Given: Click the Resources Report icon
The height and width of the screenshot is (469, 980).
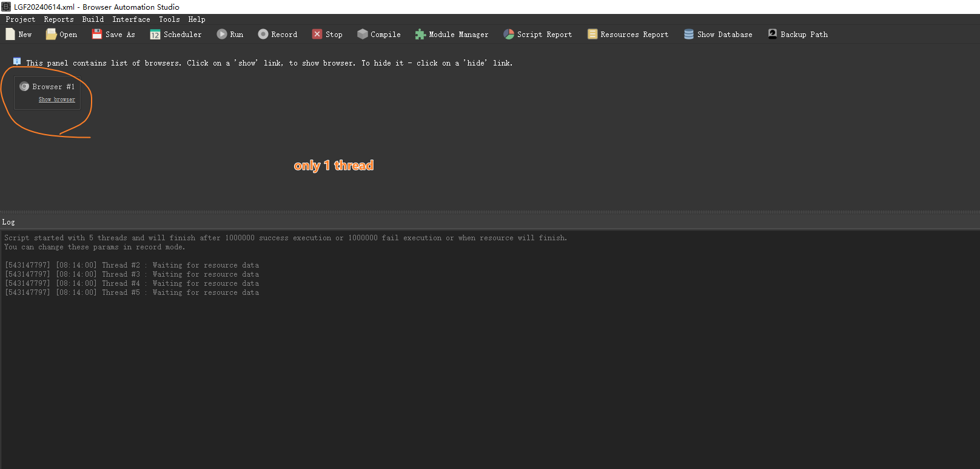Looking at the screenshot, I should pos(592,35).
